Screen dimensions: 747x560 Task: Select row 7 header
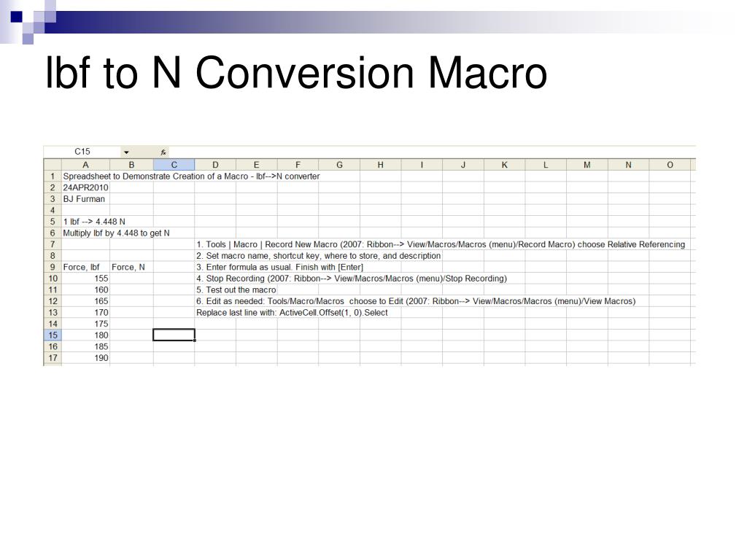53,244
